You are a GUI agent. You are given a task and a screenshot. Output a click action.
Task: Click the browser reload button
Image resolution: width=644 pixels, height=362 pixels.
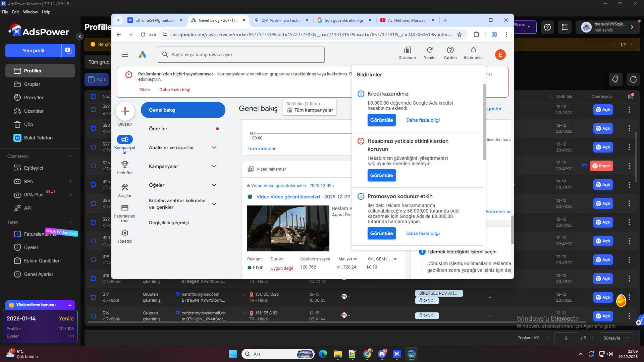[x=143, y=35]
